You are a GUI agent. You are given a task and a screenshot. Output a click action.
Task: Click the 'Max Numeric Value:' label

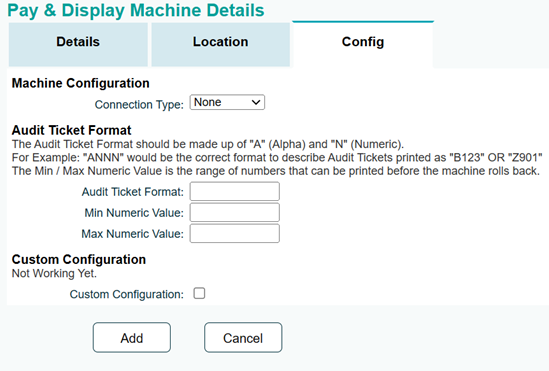(132, 234)
